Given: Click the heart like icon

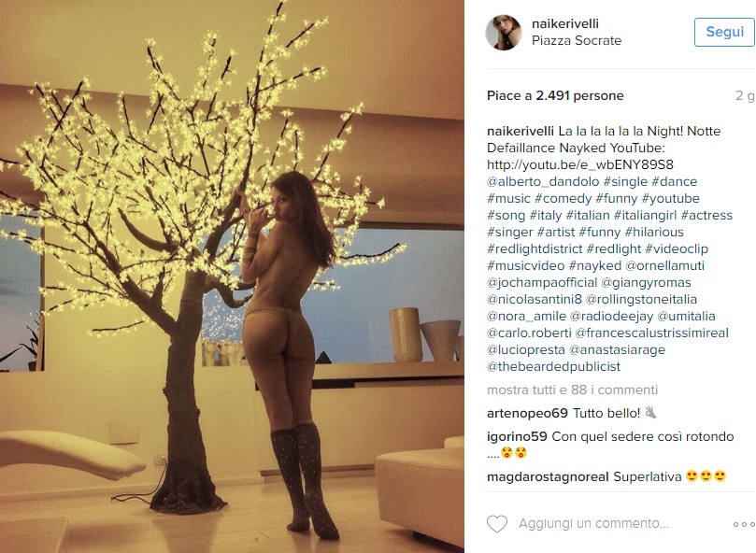Looking at the screenshot, I should [496, 524].
